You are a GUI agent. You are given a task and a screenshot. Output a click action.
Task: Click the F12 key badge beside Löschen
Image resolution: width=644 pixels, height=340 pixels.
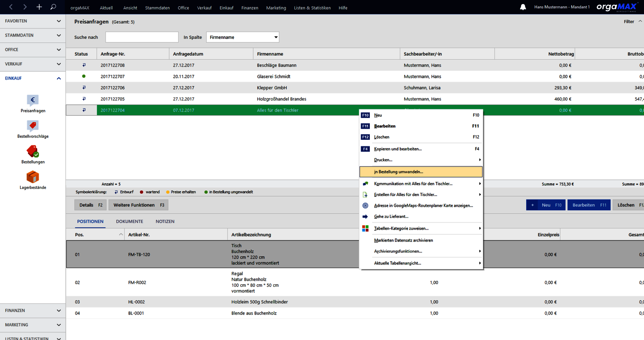pos(365,137)
